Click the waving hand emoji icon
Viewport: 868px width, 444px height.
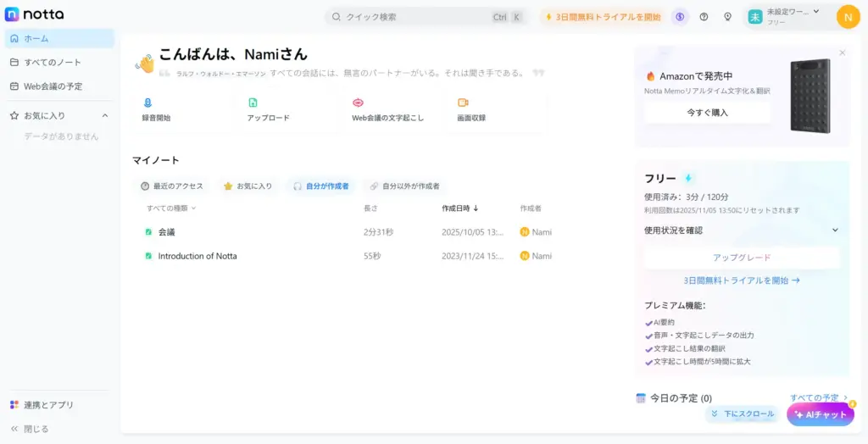click(x=146, y=64)
